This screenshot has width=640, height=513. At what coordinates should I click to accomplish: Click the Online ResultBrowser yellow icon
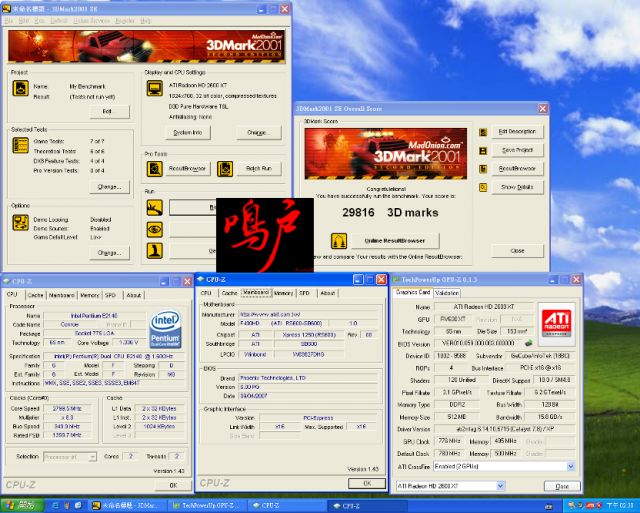(x=339, y=241)
